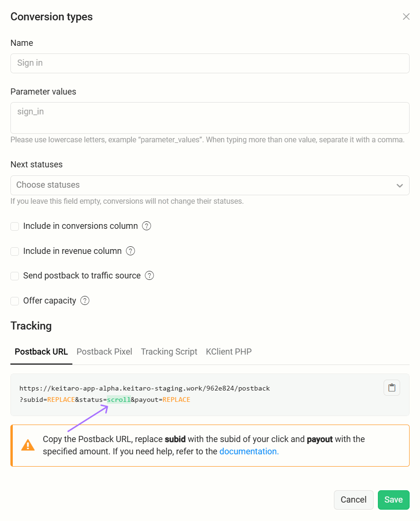Enable Include in conversions column checkbox
420x521 pixels.
(15, 226)
